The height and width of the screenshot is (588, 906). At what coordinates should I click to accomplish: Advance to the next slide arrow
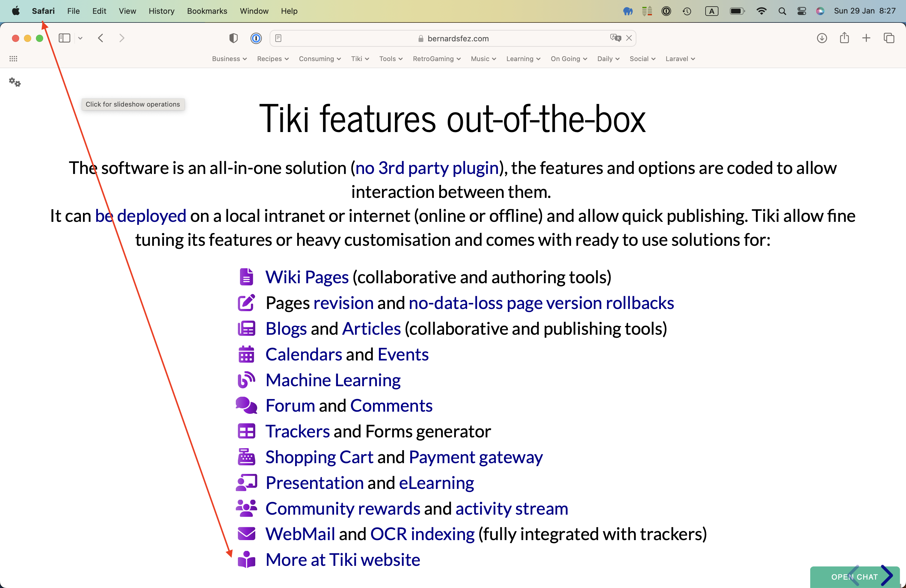887,575
